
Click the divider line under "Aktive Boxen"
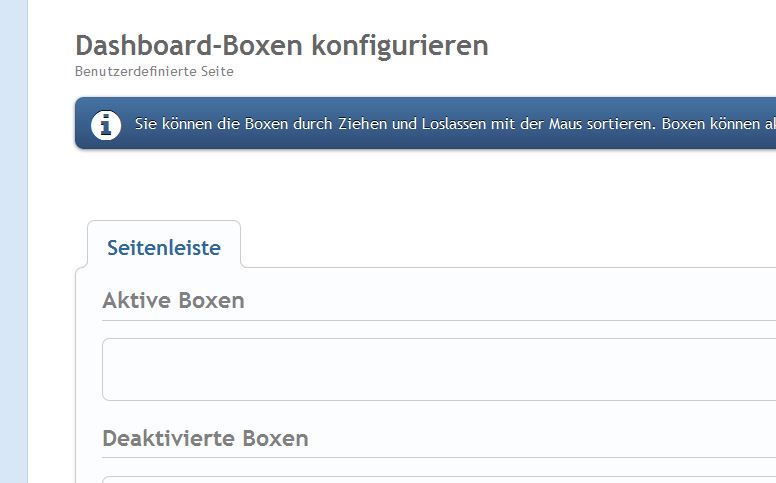438,321
